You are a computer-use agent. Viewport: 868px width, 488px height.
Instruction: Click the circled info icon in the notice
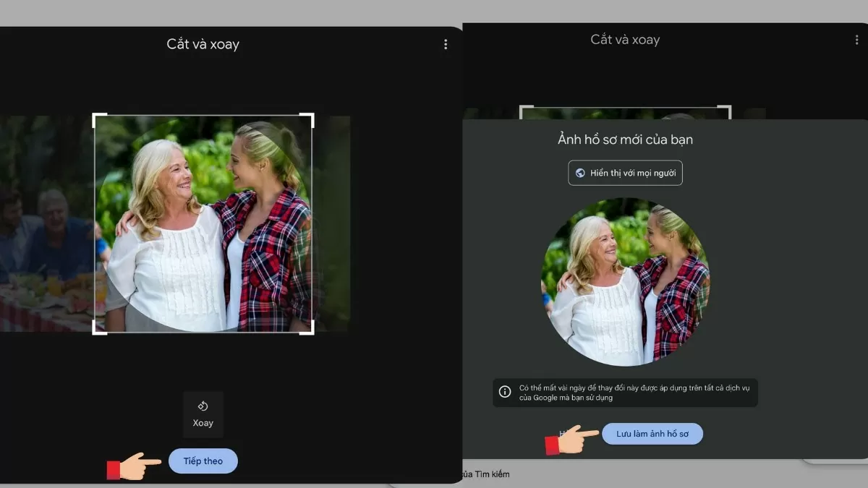pyautogui.click(x=504, y=391)
